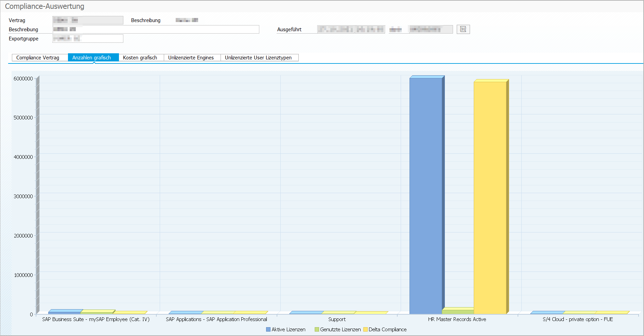
Task: Click the 3000000 y-axis value
Action: pos(23,197)
